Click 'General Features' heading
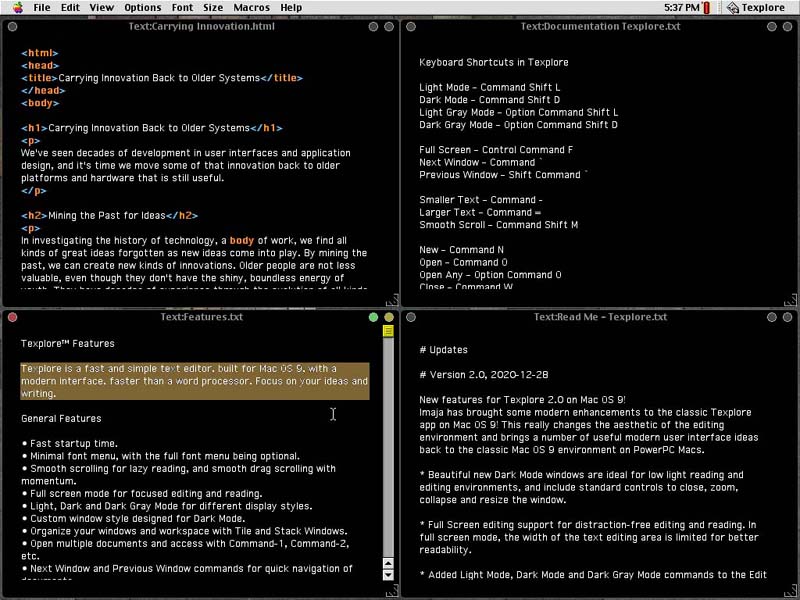The image size is (800, 600). [61, 419]
